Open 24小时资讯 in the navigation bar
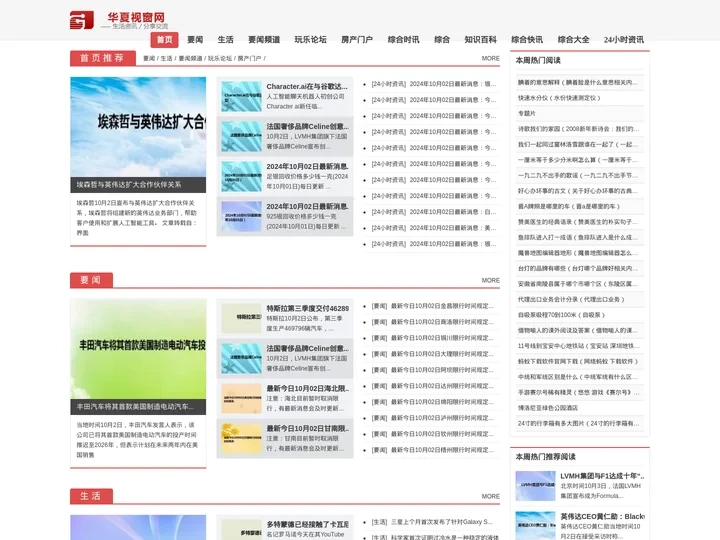This screenshot has width=720, height=540. click(x=624, y=39)
